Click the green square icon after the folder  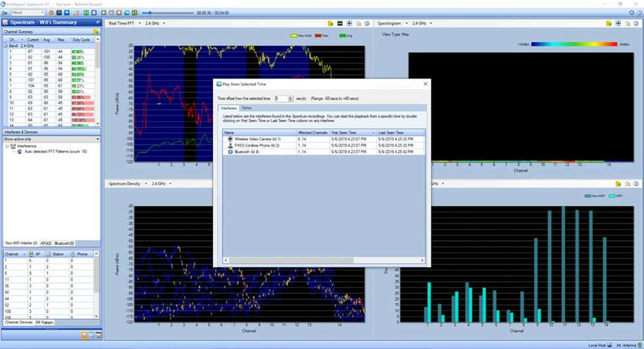[86, 13]
